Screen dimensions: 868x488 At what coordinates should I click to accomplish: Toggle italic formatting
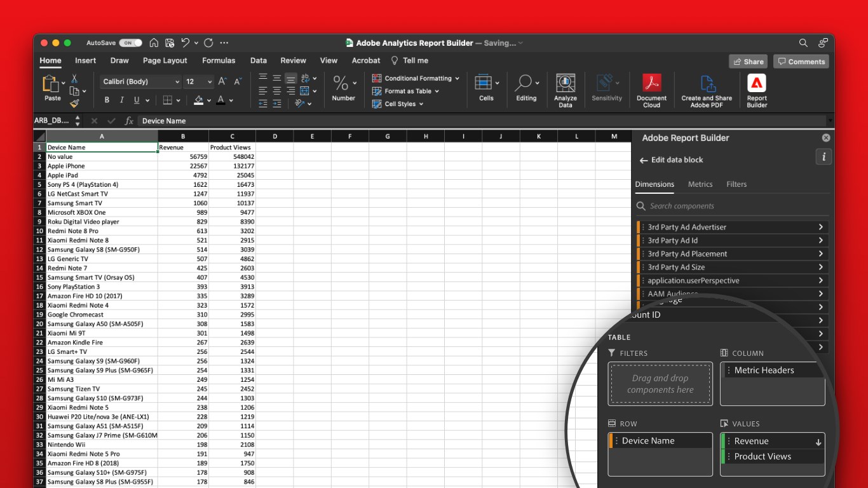click(x=122, y=100)
